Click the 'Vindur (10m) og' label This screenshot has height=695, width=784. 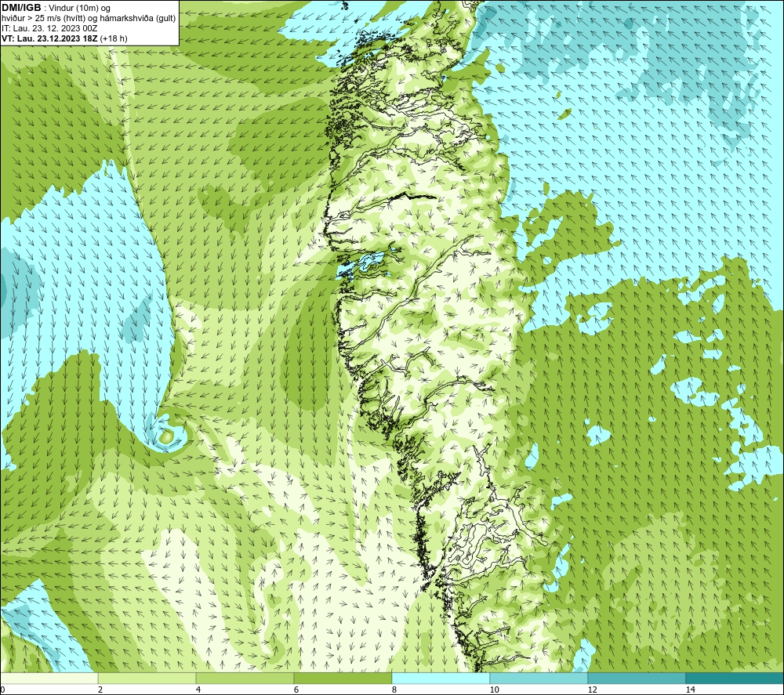tap(81, 9)
